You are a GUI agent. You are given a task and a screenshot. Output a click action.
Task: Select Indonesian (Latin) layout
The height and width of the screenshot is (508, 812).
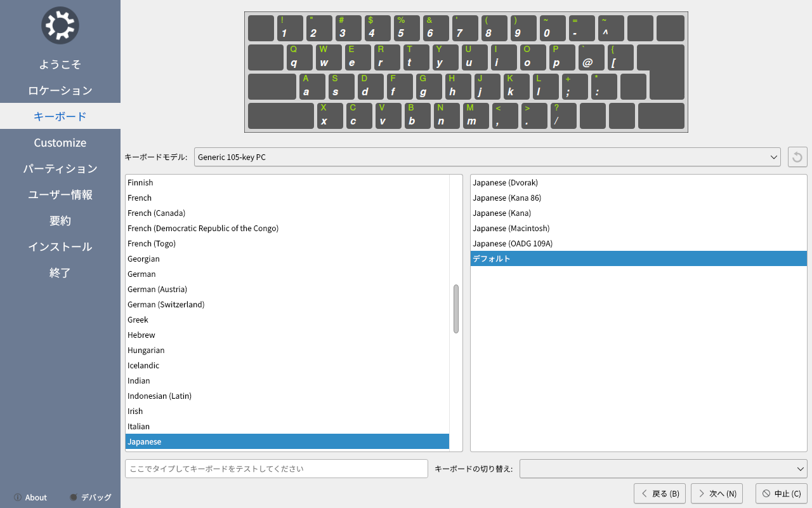coord(287,396)
